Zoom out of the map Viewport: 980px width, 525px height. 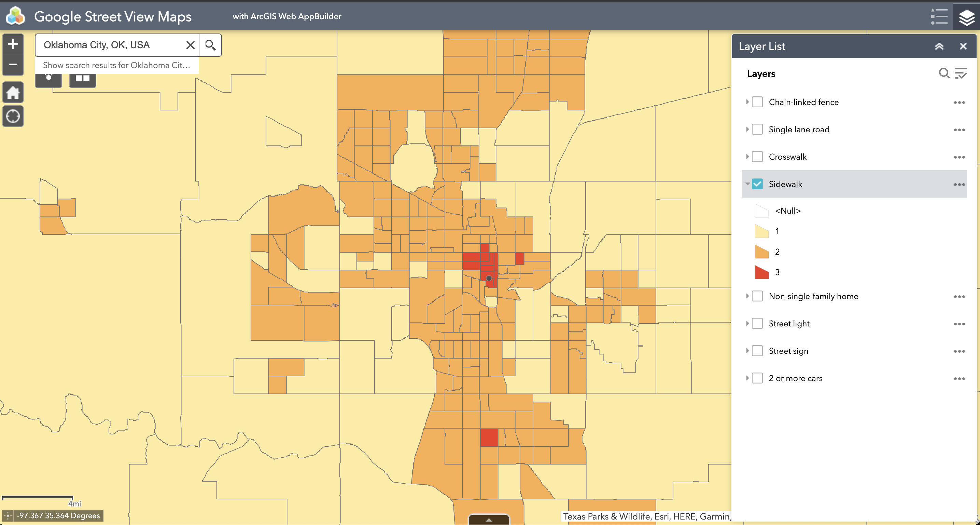point(13,65)
